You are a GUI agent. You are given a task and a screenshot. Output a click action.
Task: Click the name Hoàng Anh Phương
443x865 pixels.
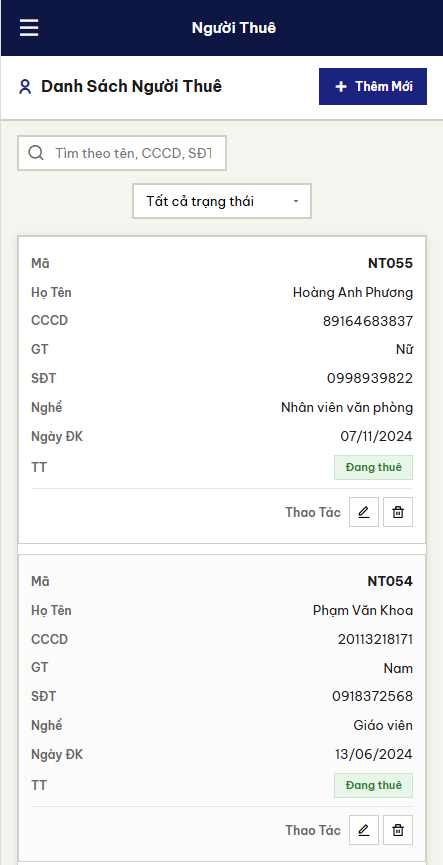pyautogui.click(x=353, y=292)
